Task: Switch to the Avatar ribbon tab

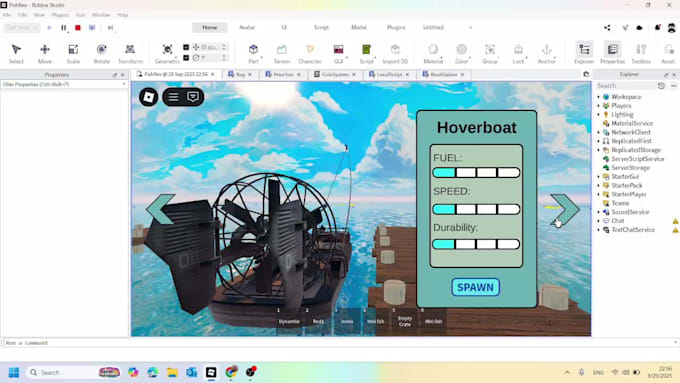Action: tap(247, 27)
